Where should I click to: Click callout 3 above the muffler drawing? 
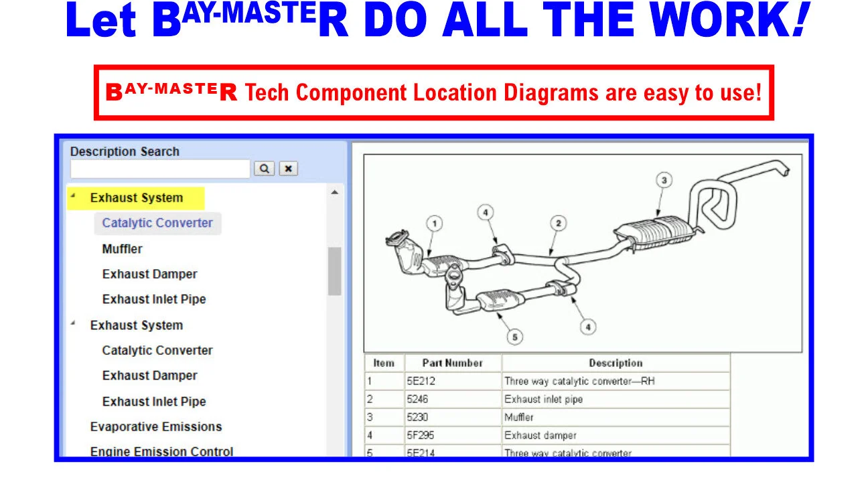(x=663, y=180)
